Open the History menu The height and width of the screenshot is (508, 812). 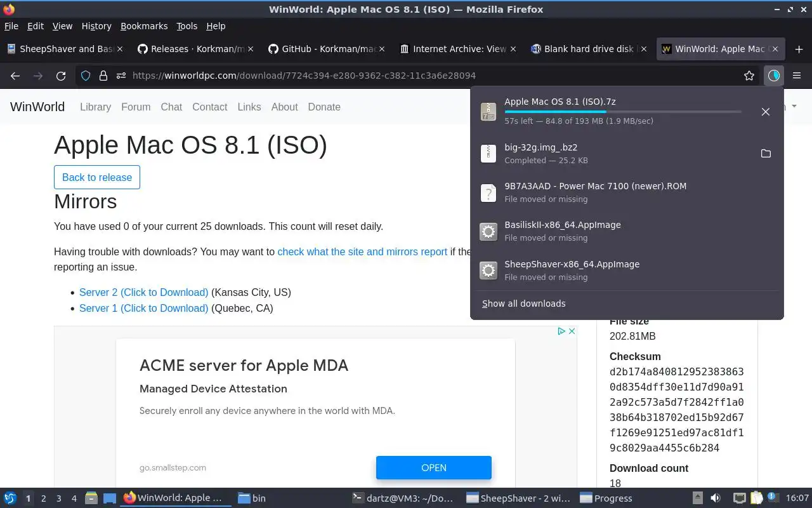96,26
